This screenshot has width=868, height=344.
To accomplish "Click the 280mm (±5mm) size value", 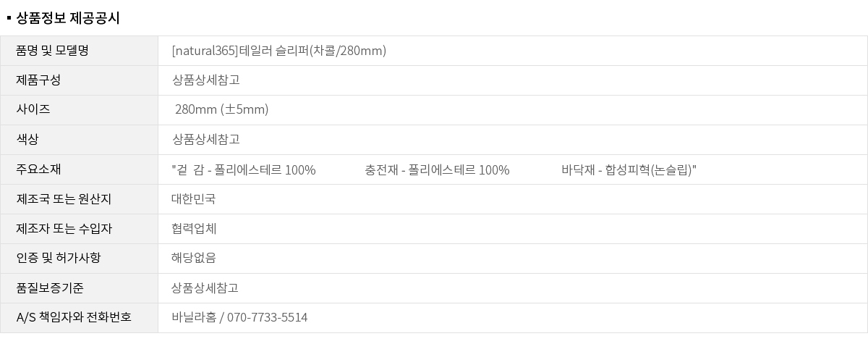I will [x=222, y=109].
